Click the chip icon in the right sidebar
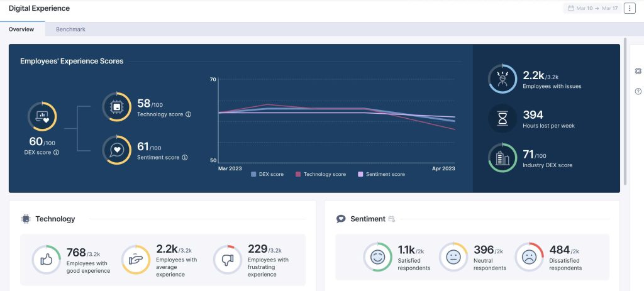 click(638, 71)
